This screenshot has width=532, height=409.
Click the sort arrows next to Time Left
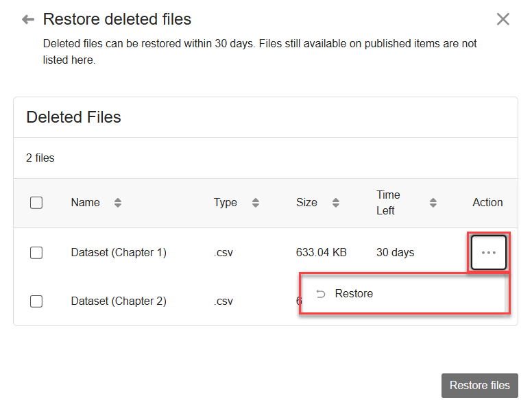click(433, 203)
